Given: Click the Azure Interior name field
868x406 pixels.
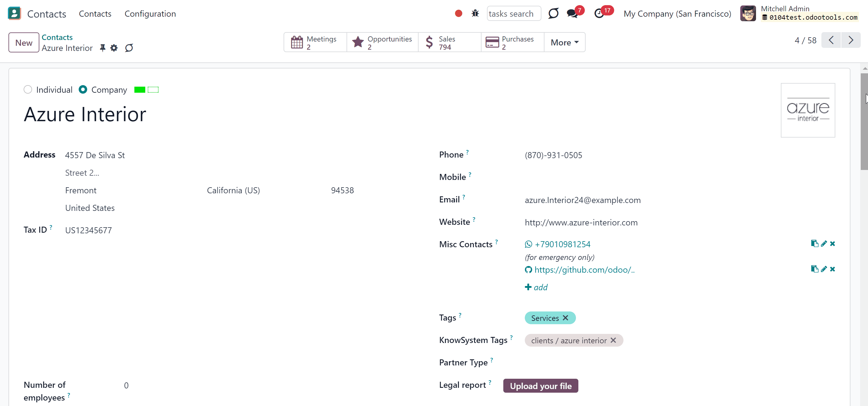Looking at the screenshot, I should coord(85,114).
